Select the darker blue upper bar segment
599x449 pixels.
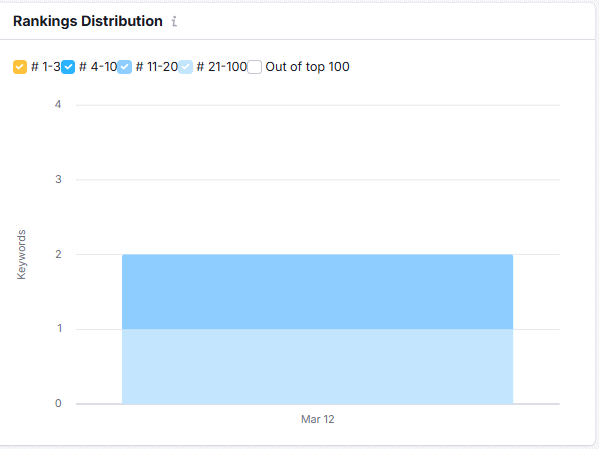coord(317,292)
